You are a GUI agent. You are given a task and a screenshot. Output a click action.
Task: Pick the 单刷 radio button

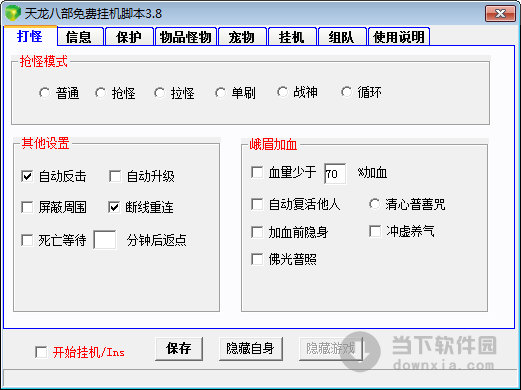[x=220, y=93]
